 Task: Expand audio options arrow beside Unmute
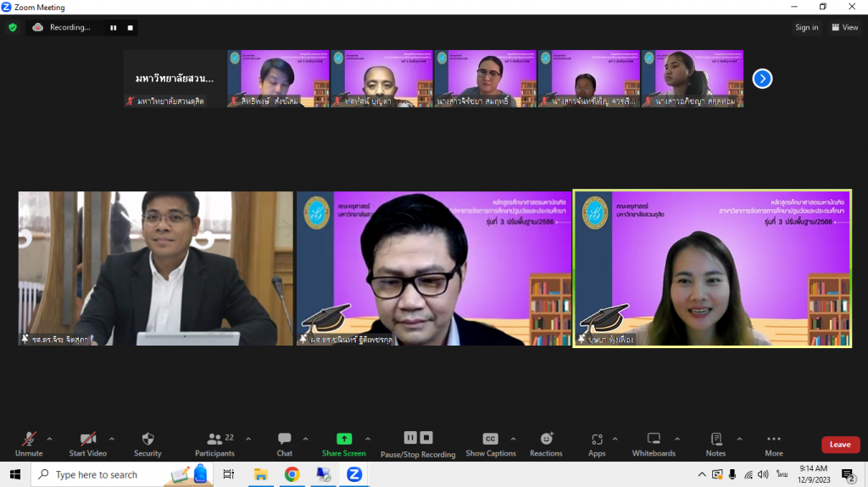pos(49,439)
